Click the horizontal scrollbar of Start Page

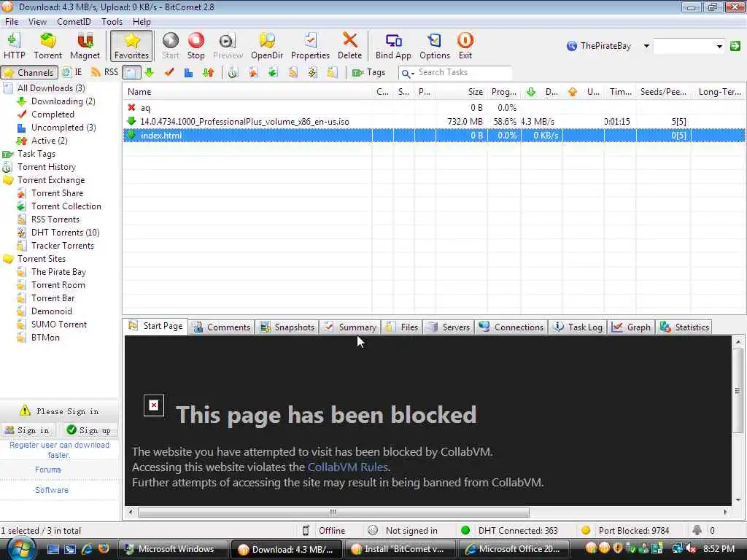tap(333, 512)
